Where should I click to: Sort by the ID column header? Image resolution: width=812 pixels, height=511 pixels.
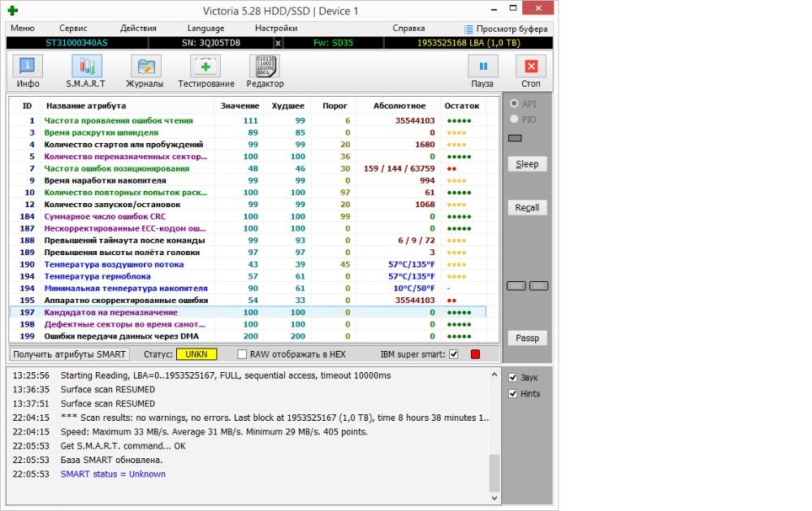point(27,106)
